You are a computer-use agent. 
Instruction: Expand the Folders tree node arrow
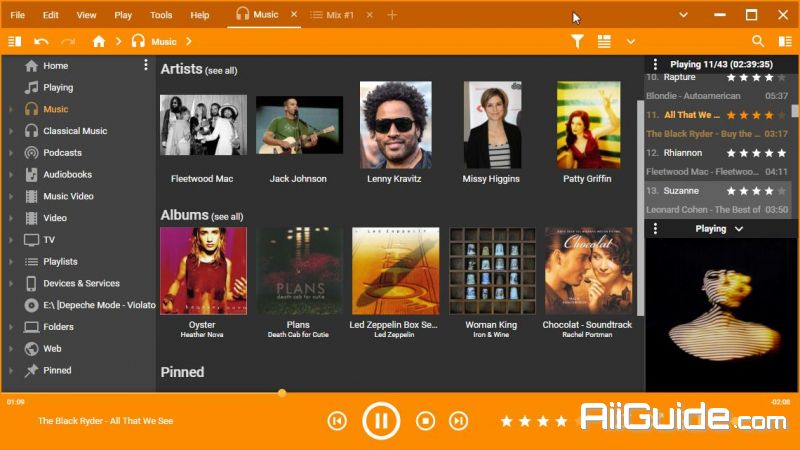(11, 327)
